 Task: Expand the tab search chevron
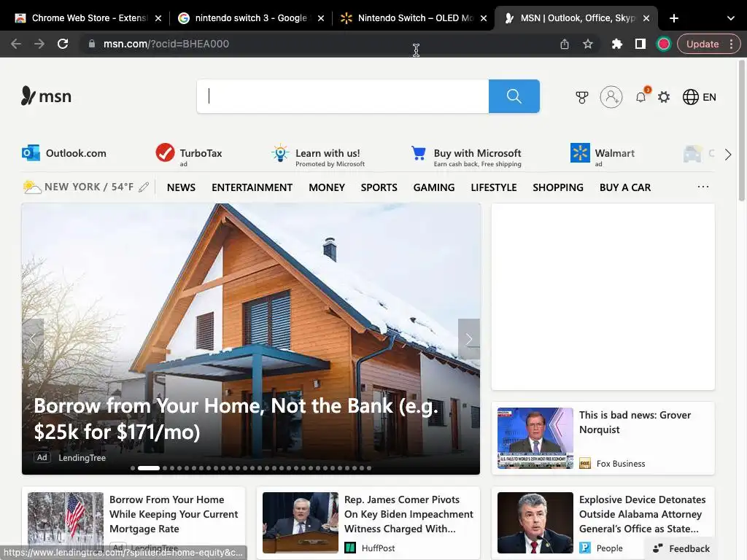tap(730, 18)
